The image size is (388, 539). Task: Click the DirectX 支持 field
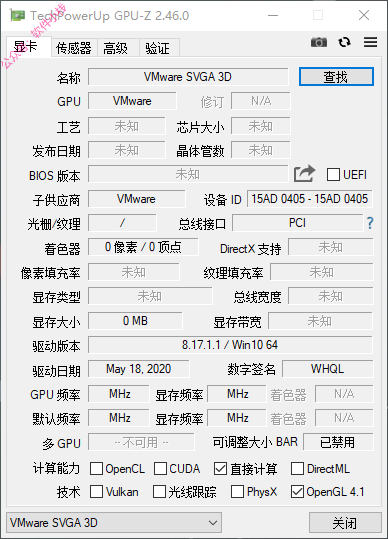[x=331, y=247]
